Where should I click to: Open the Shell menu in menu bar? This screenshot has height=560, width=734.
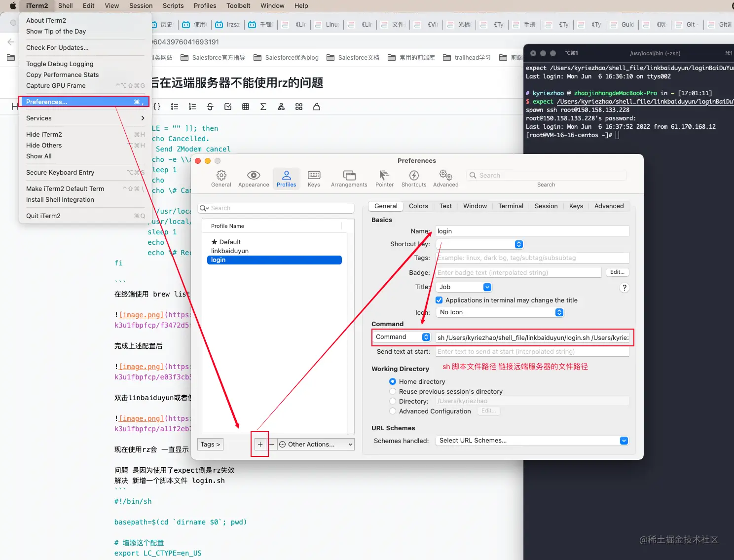point(65,6)
